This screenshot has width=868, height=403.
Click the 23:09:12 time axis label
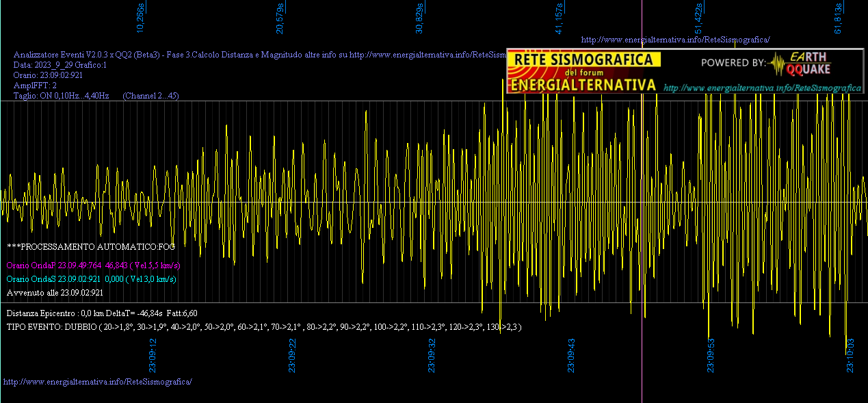click(153, 355)
